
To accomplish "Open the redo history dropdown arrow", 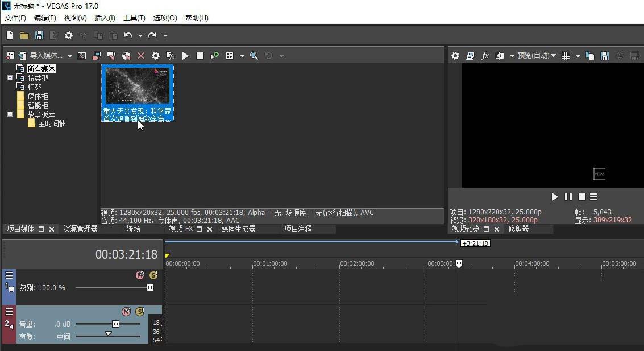I will (x=165, y=36).
